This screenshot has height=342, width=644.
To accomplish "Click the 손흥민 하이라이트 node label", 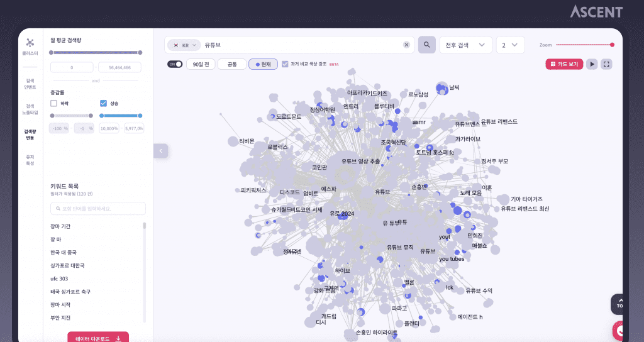I will coord(377,333).
